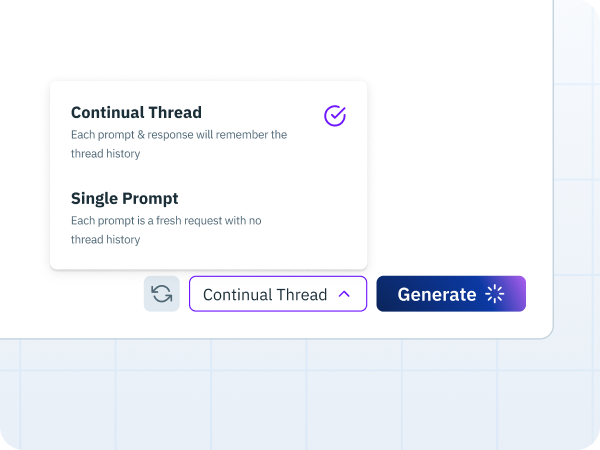600x450 pixels.
Task: Click the refresh arrows icon button
Action: click(x=161, y=294)
